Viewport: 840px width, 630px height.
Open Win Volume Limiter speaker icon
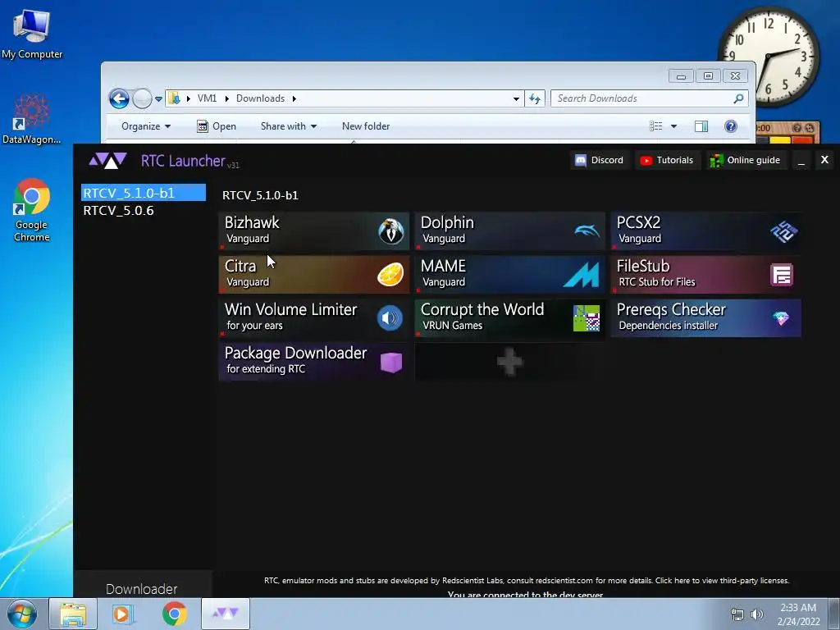(x=390, y=318)
